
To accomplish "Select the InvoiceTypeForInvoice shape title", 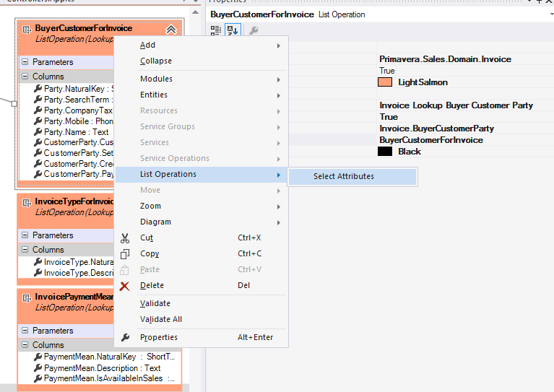I will pos(74,201).
